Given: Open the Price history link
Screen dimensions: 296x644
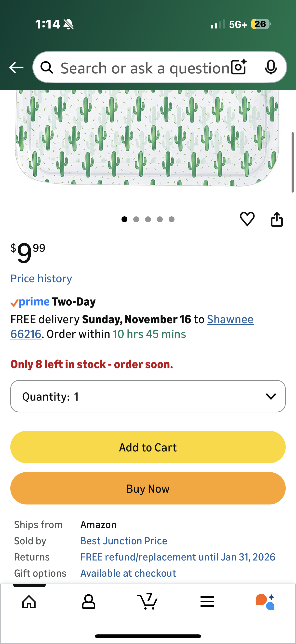Looking at the screenshot, I should 41,278.
